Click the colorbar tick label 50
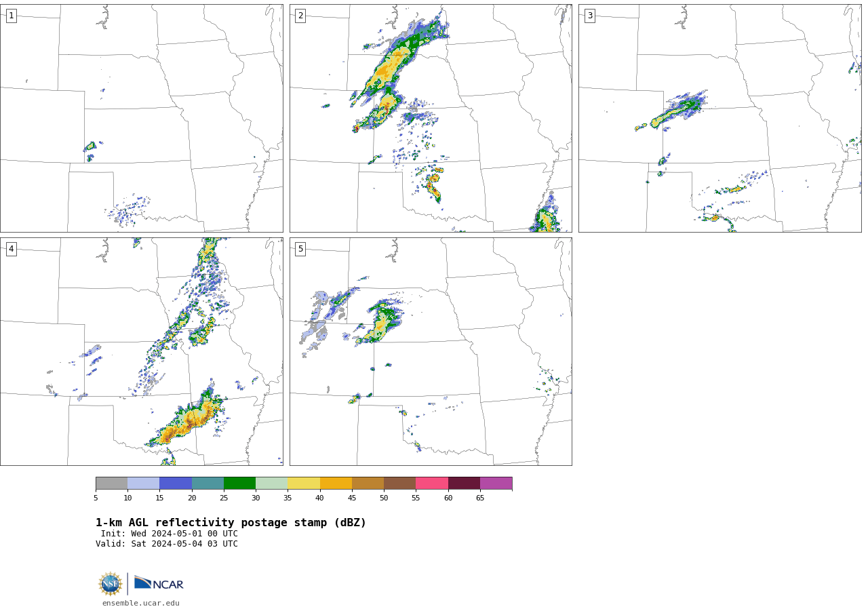 (x=384, y=498)
